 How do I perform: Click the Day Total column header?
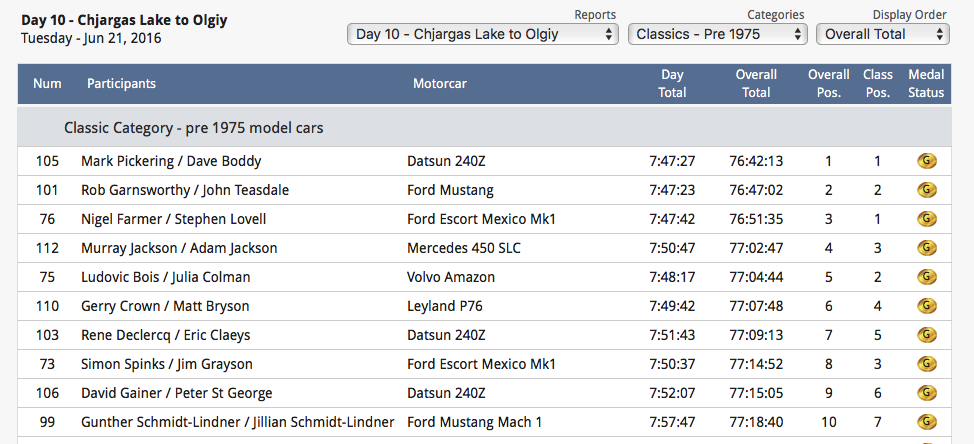pyautogui.click(x=672, y=83)
